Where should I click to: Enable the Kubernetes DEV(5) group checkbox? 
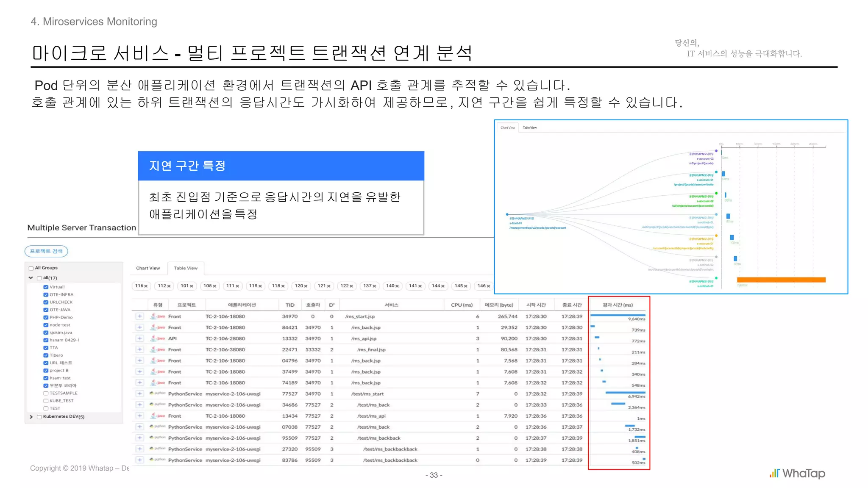[39, 417]
